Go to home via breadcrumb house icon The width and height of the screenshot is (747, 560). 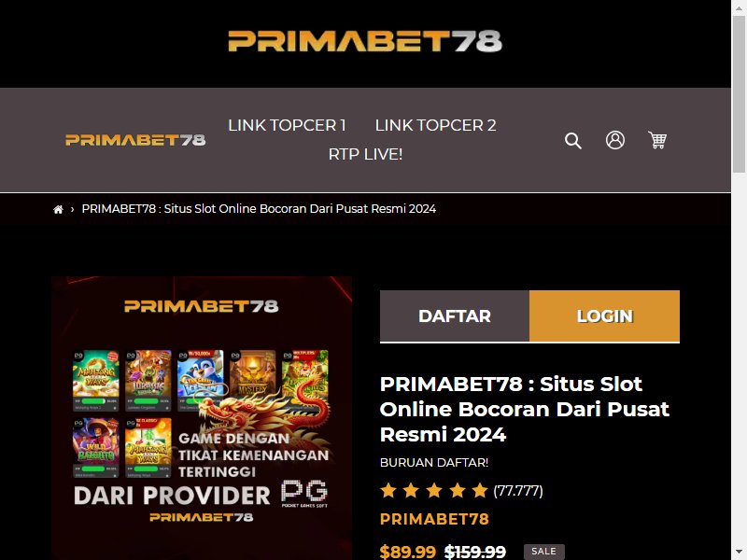pos(58,209)
